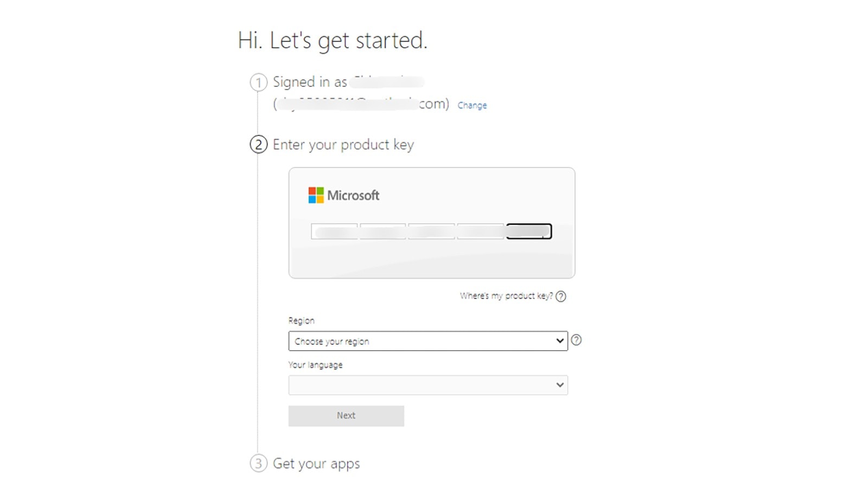Click the "Signed in as" step text
Viewport: 868px width, 482px height.
(x=309, y=82)
